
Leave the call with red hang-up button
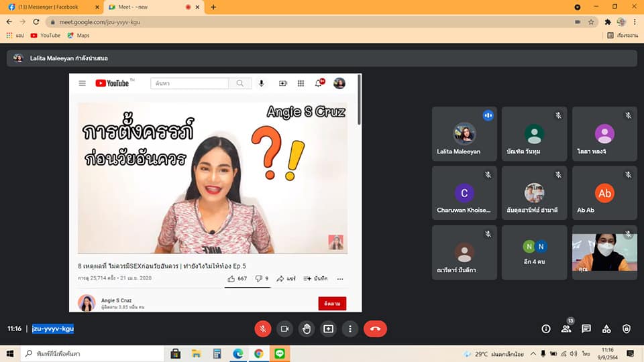375,328
